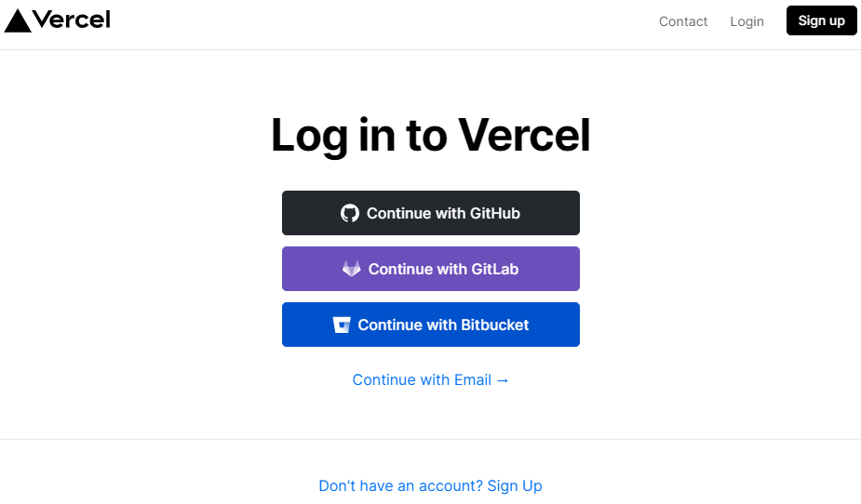Image resolution: width=861 pixels, height=504 pixels.
Task: Click the Sign Up words at bottom
Action: pos(515,486)
